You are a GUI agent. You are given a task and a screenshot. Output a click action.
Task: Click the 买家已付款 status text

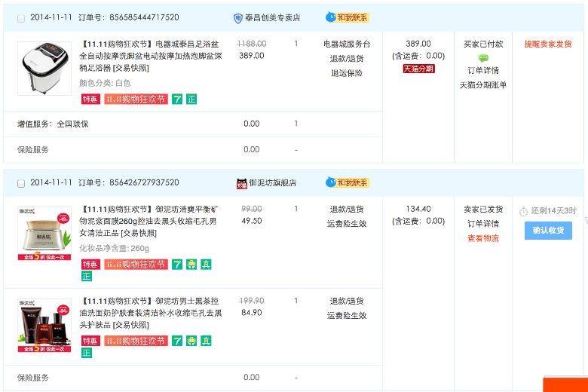click(x=483, y=44)
